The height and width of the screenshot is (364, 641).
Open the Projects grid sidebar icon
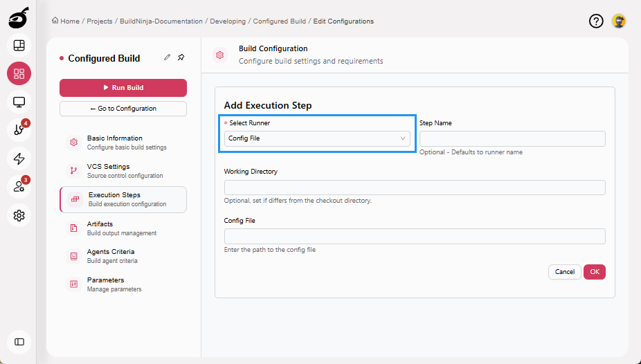(19, 74)
